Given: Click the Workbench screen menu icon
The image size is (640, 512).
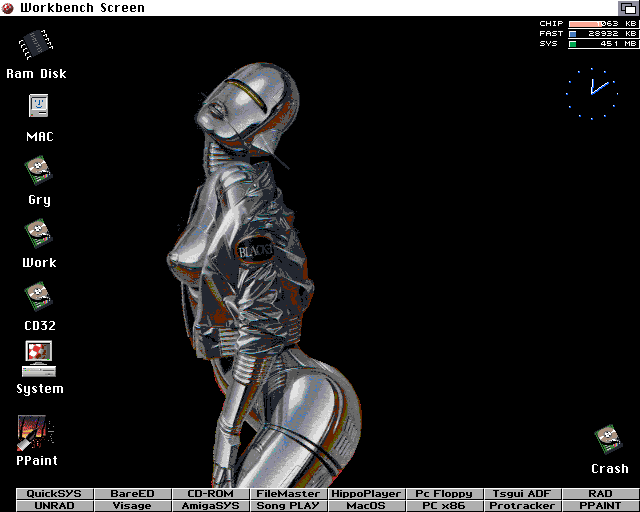Looking at the screenshot, I should 7,8.
